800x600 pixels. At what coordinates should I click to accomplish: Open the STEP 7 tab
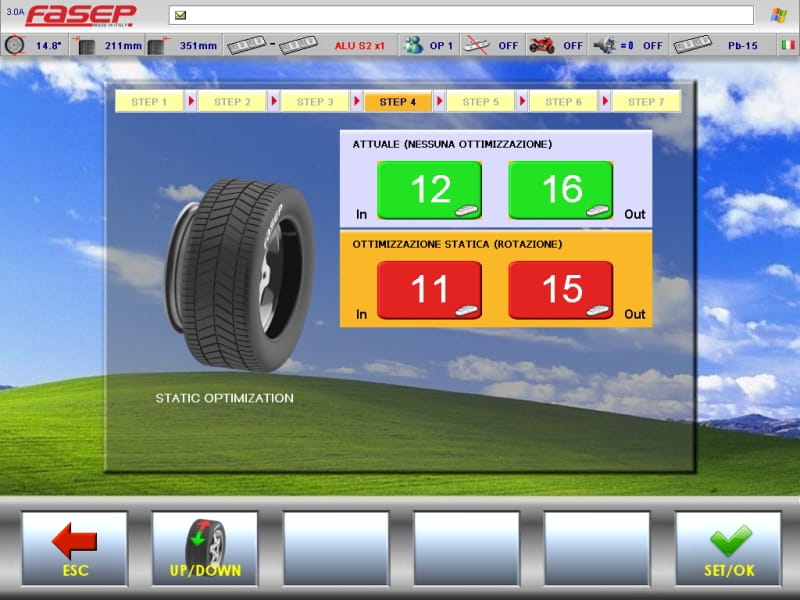[x=646, y=102]
